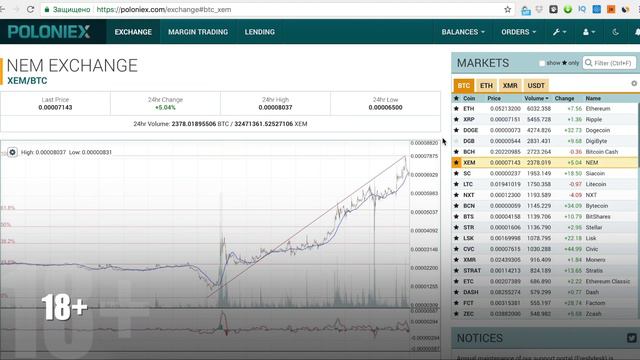This screenshot has height=360, width=640.
Task: Open chart settings gear icon
Action: 12,152
